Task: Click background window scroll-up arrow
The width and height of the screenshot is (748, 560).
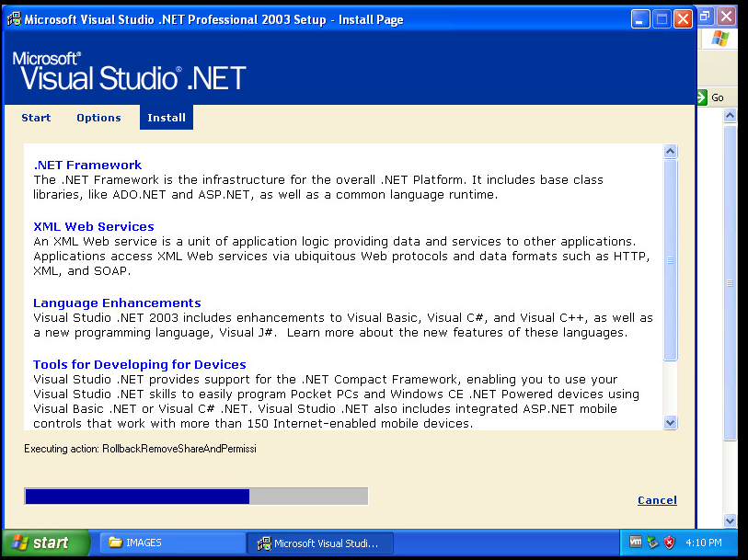Action: [x=730, y=115]
